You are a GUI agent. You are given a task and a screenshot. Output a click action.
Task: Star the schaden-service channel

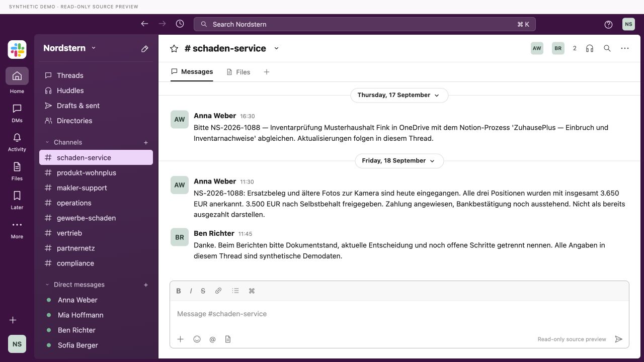(174, 48)
